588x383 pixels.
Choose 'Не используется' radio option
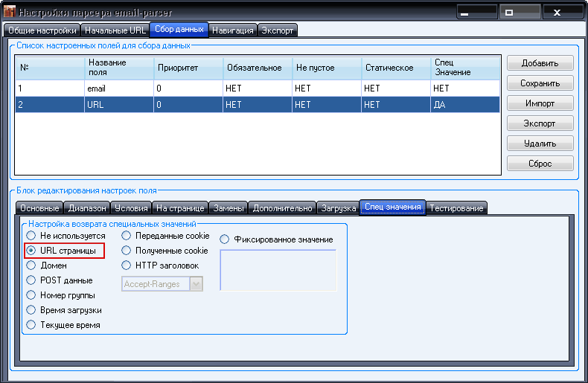[x=31, y=235]
